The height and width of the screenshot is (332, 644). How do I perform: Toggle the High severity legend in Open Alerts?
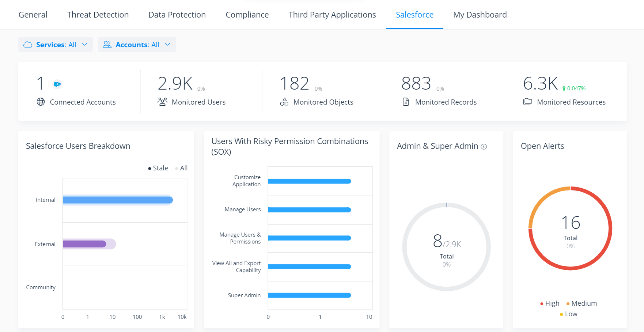click(x=549, y=303)
